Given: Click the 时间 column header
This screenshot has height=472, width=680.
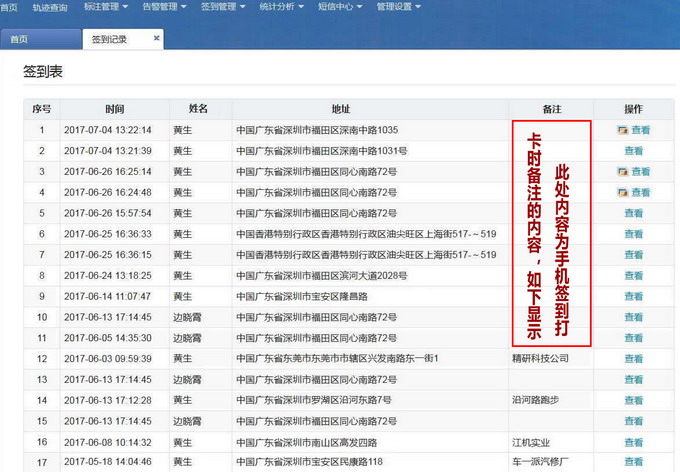Looking at the screenshot, I should point(114,109).
